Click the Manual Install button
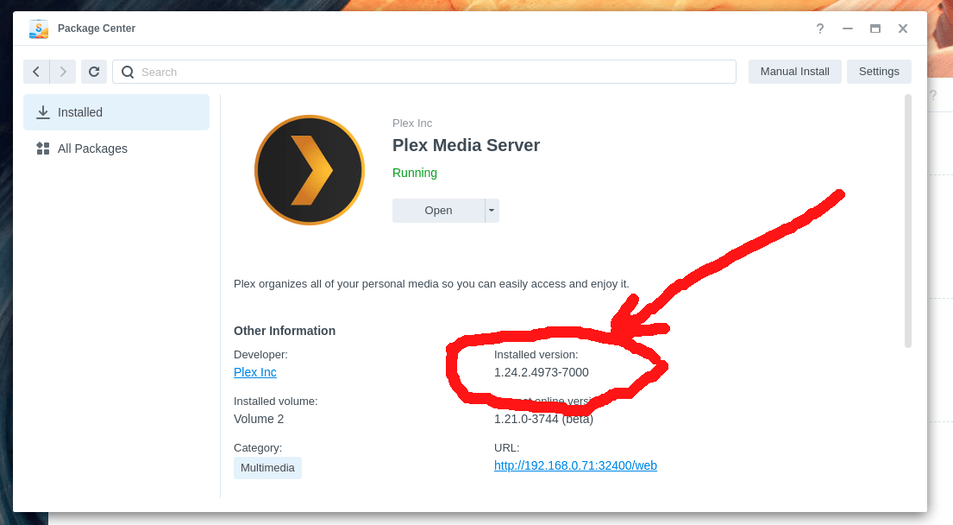 click(x=794, y=72)
